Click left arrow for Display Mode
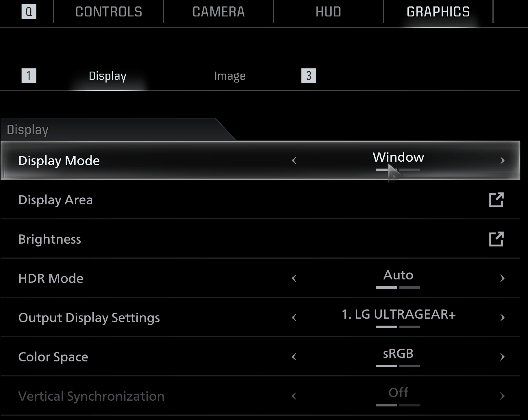The height and width of the screenshot is (420, 528). point(294,160)
